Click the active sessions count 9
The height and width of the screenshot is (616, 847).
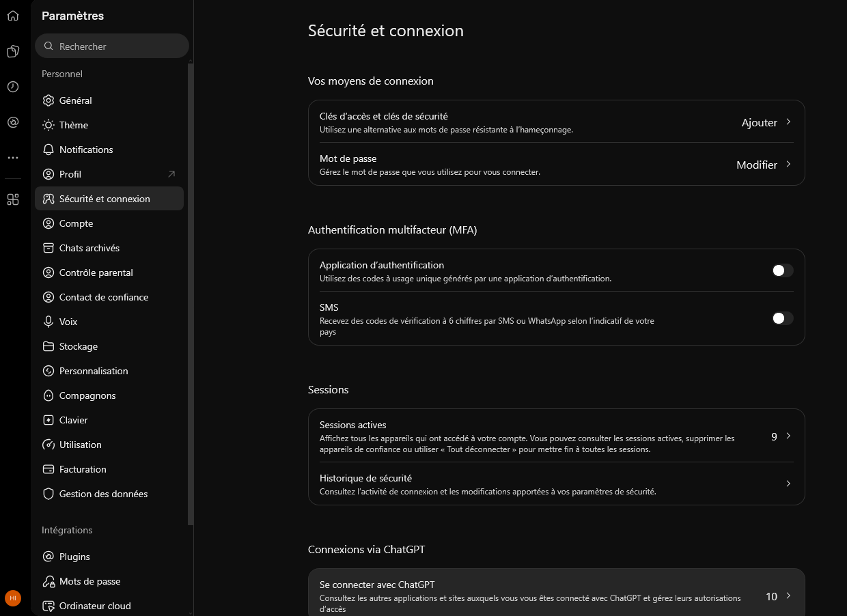click(x=774, y=436)
